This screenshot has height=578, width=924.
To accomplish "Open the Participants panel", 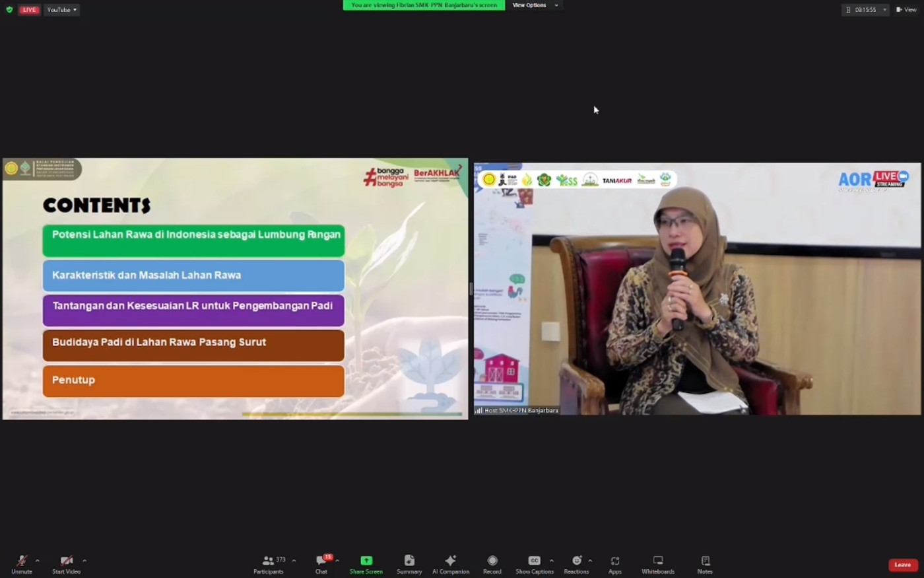I will pos(269,561).
